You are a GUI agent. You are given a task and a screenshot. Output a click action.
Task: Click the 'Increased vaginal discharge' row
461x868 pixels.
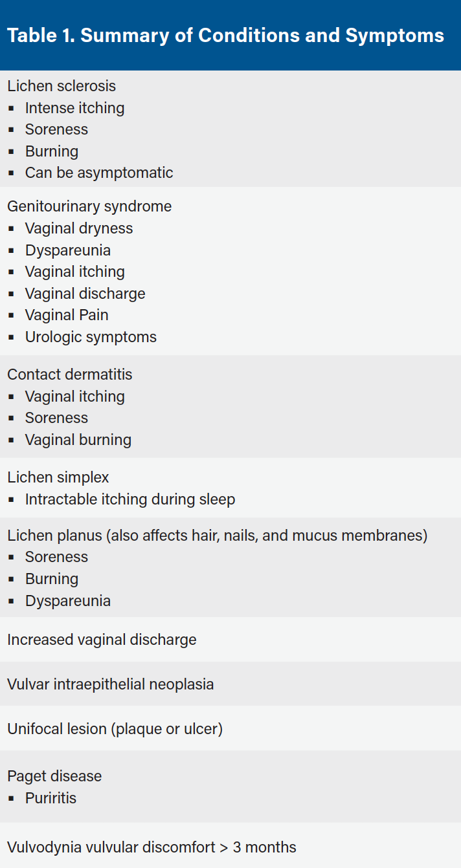(102, 640)
